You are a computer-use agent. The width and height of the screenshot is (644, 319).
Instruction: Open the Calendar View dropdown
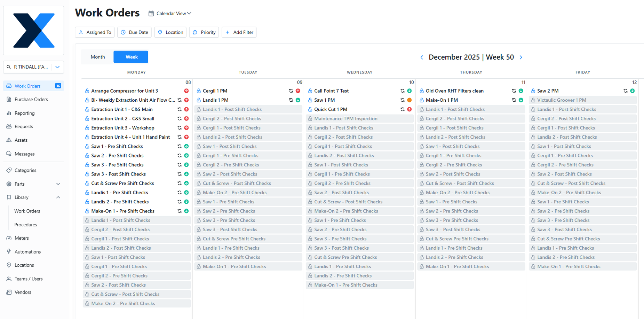tap(170, 13)
